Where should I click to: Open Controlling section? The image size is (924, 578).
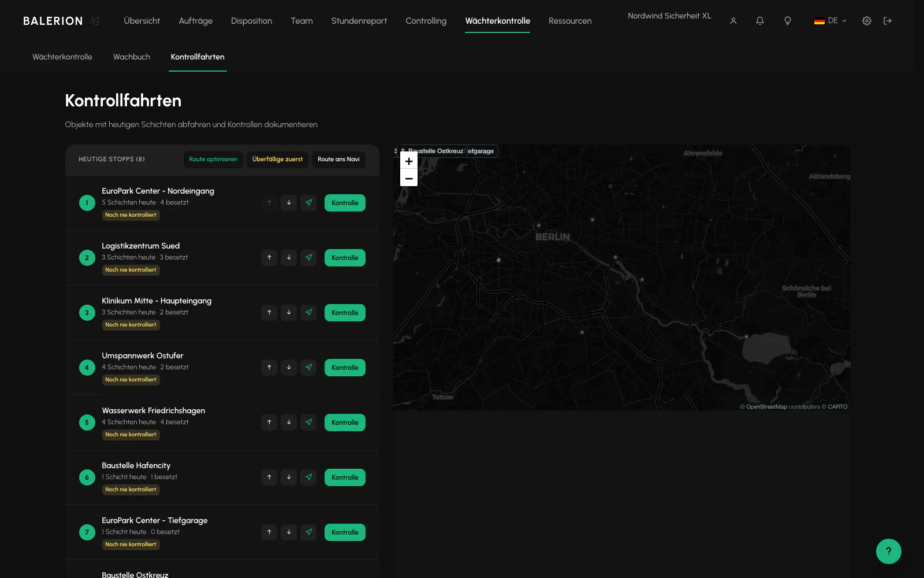pos(426,21)
